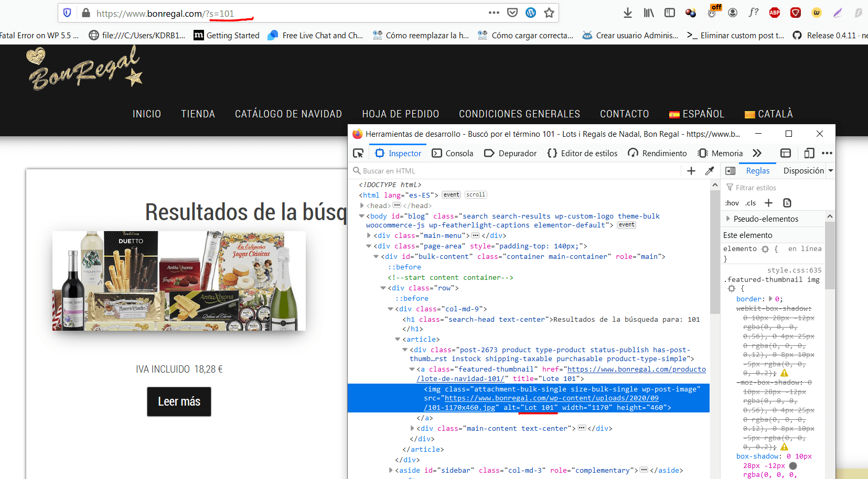Screen dimensions: 868x479
Task: Open Firefox downloads panel icon
Action: 627,13
